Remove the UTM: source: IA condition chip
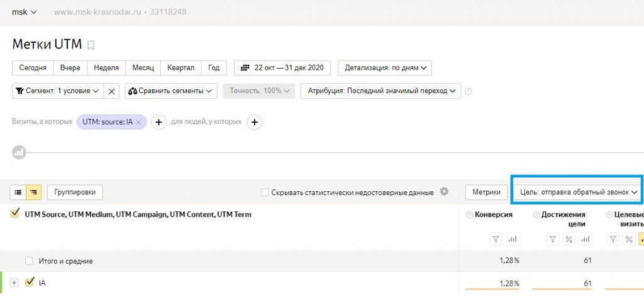644x297 pixels. (138, 122)
